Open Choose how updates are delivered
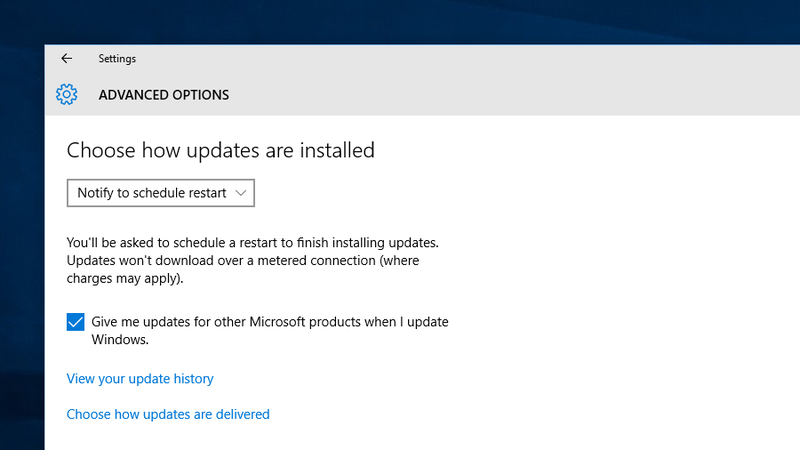This screenshot has height=450, width=800. pyautogui.click(x=168, y=414)
